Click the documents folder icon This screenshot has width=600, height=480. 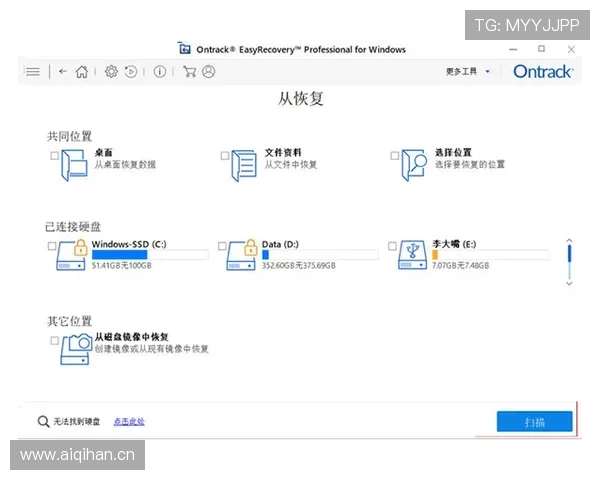click(x=244, y=165)
